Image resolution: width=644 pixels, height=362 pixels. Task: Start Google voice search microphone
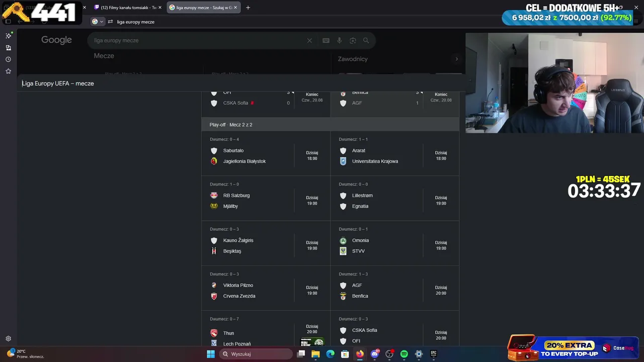click(x=340, y=41)
